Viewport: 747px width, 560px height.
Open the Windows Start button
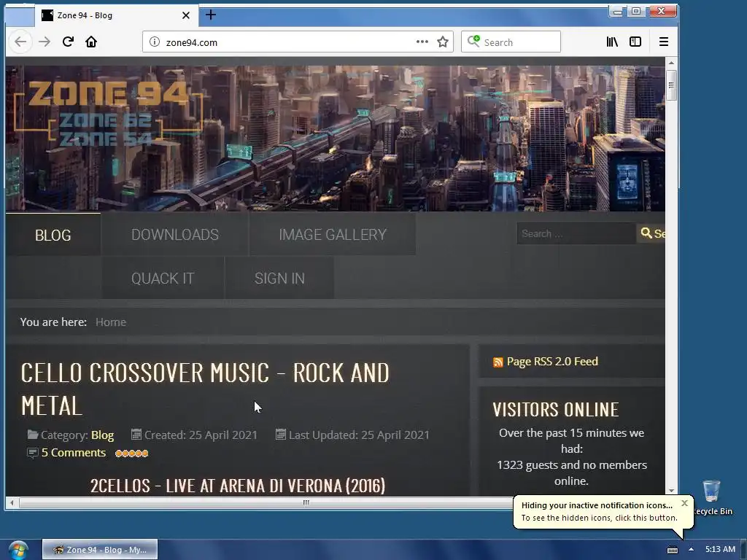pyautogui.click(x=18, y=550)
